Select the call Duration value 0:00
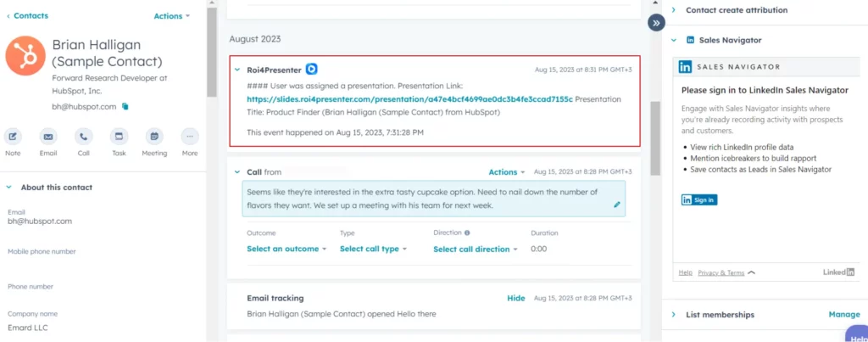 pyautogui.click(x=538, y=249)
